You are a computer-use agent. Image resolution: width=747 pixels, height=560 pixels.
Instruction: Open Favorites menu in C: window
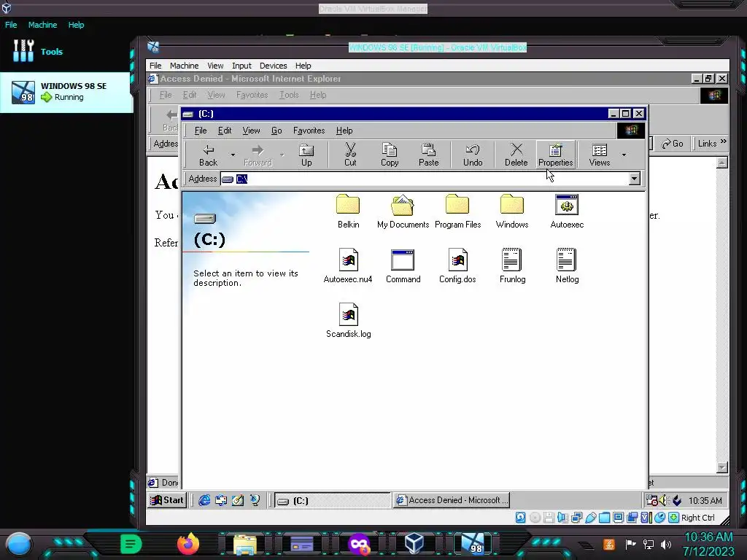309,131
